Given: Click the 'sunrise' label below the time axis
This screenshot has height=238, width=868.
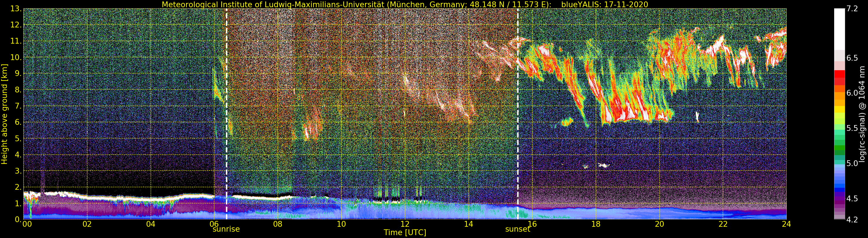Looking at the screenshot, I should pyautogui.click(x=226, y=229).
